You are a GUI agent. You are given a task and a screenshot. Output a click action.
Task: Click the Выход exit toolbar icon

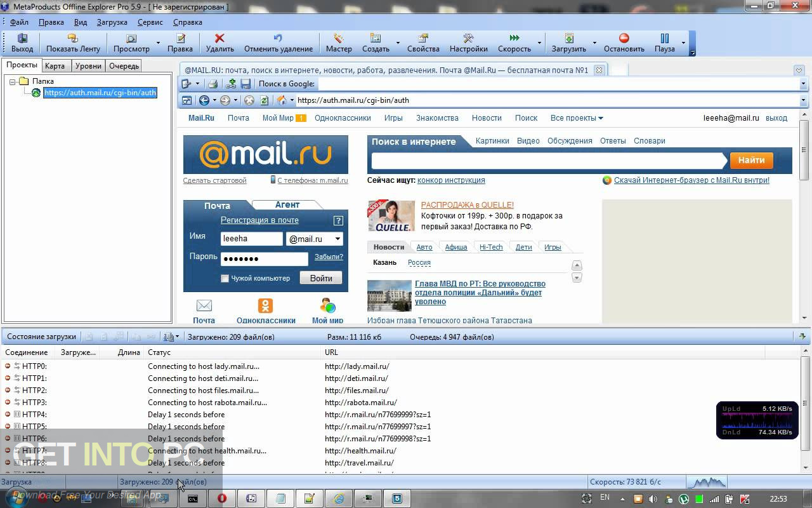point(22,43)
